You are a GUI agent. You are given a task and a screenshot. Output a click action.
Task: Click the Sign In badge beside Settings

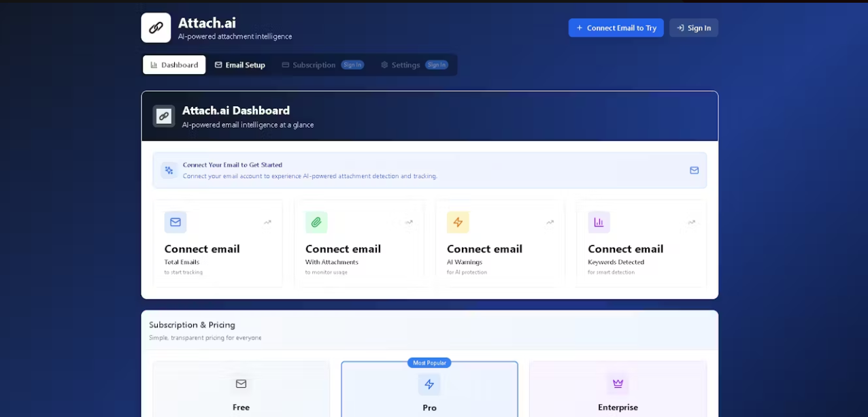coord(437,65)
